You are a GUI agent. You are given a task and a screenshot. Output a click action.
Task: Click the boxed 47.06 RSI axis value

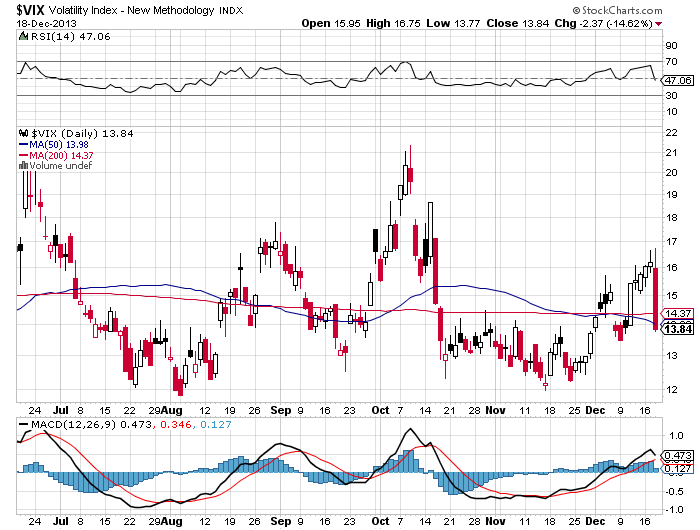(679, 80)
